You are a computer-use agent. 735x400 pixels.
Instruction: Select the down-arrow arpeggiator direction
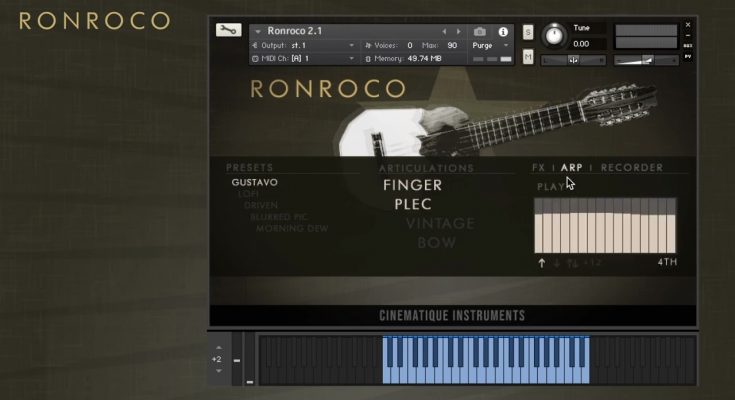pyautogui.click(x=557, y=263)
